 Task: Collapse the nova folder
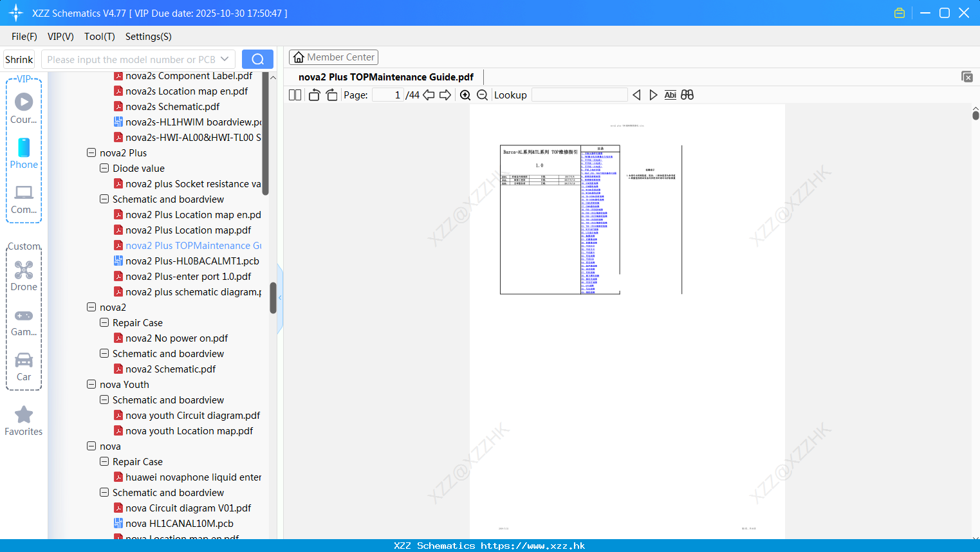91,446
